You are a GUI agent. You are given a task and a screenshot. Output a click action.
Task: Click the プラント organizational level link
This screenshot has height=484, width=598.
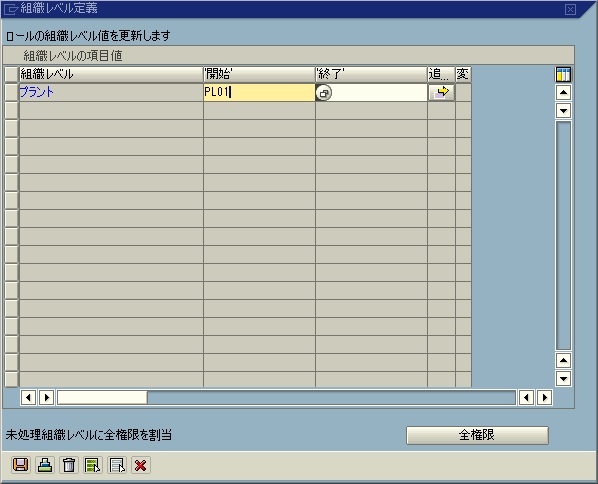(x=37, y=92)
